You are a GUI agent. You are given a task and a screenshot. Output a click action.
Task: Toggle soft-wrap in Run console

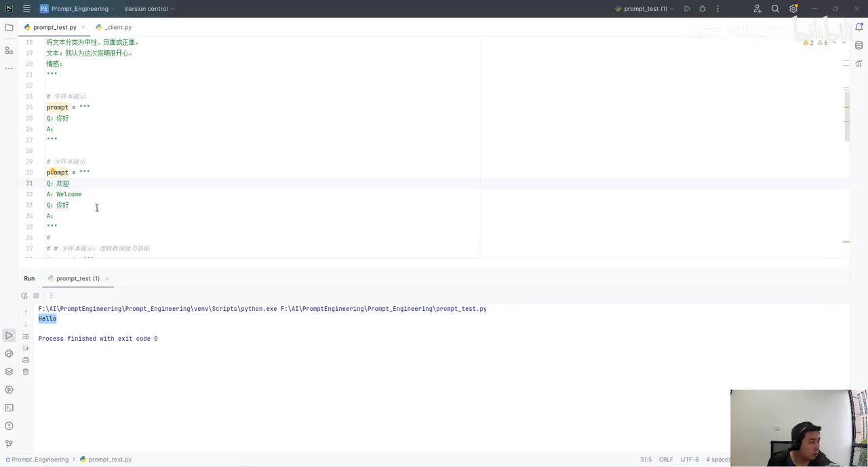(26, 336)
